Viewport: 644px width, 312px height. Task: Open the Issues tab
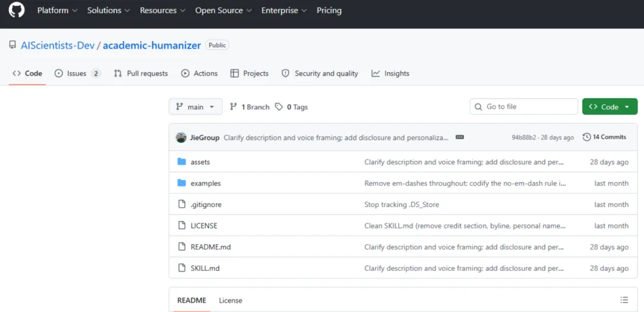78,73
